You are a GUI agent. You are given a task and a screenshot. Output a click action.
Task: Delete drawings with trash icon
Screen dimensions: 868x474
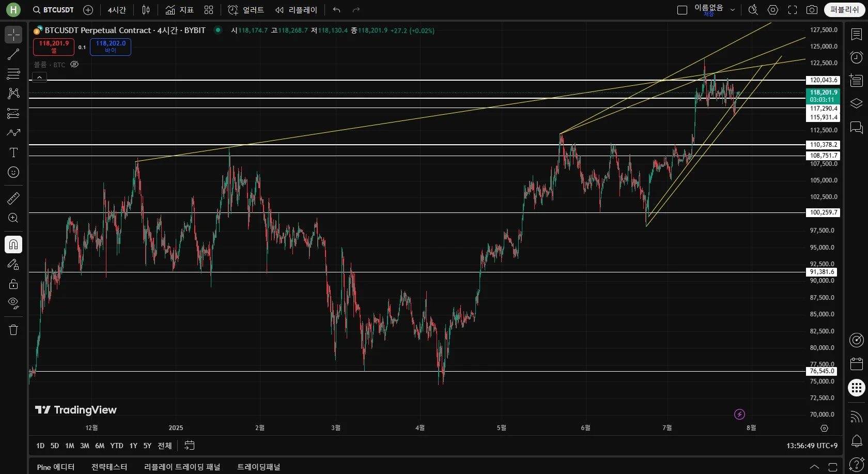(13, 330)
